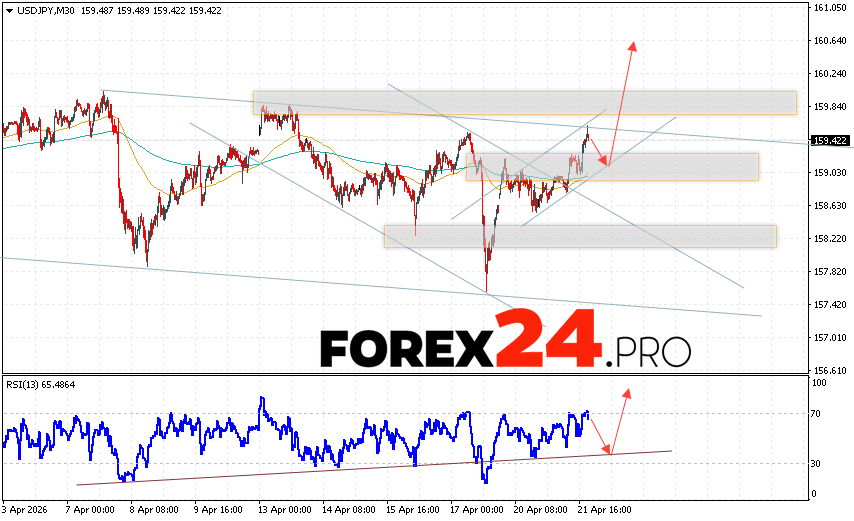Click the small red downward pullback arrowhead on price chart

(x=604, y=162)
